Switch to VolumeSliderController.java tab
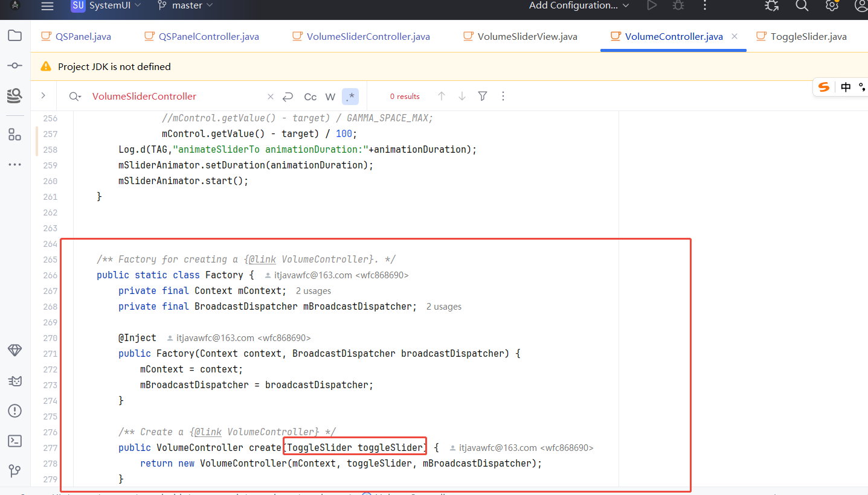Viewport: 868px width, 495px height. pos(361,36)
